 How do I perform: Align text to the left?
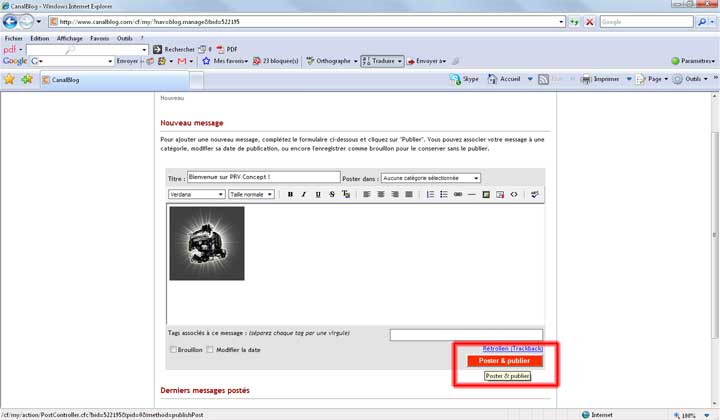tap(366, 195)
